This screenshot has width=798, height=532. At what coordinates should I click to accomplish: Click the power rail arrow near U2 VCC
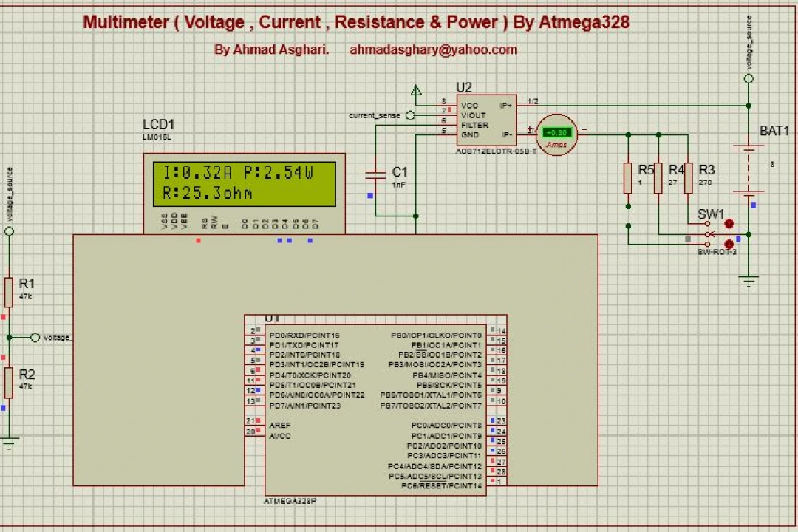pos(416,91)
